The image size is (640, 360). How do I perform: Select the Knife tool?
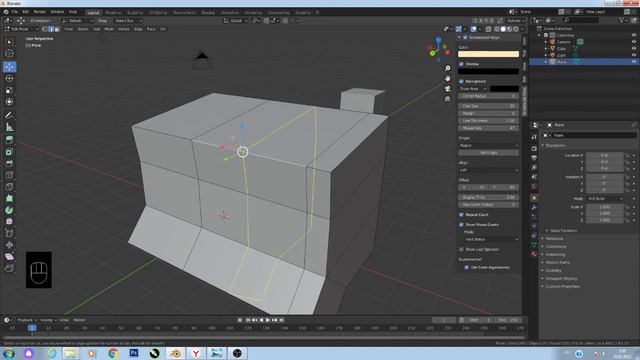click(x=9, y=187)
